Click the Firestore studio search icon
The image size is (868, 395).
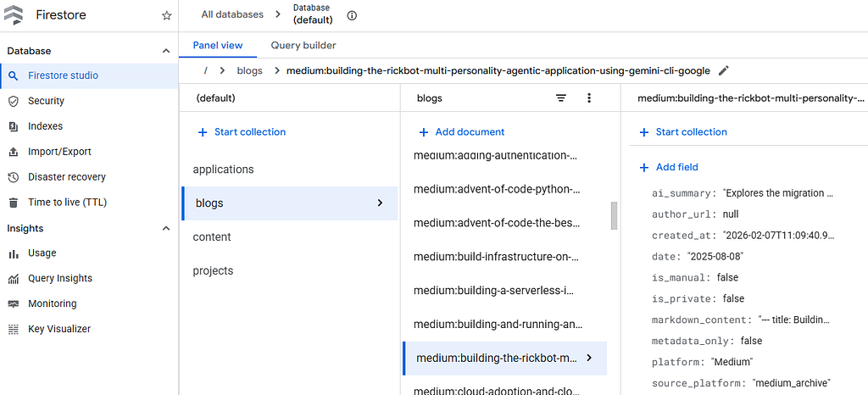[x=14, y=75]
